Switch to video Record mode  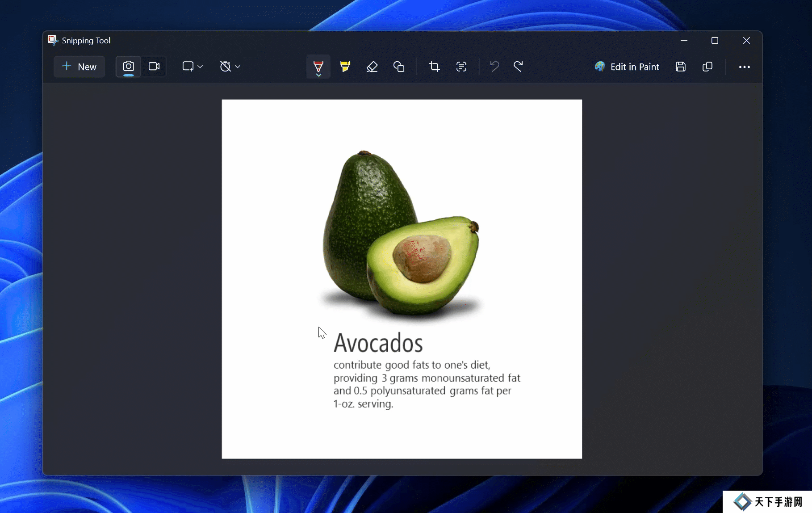tap(154, 67)
